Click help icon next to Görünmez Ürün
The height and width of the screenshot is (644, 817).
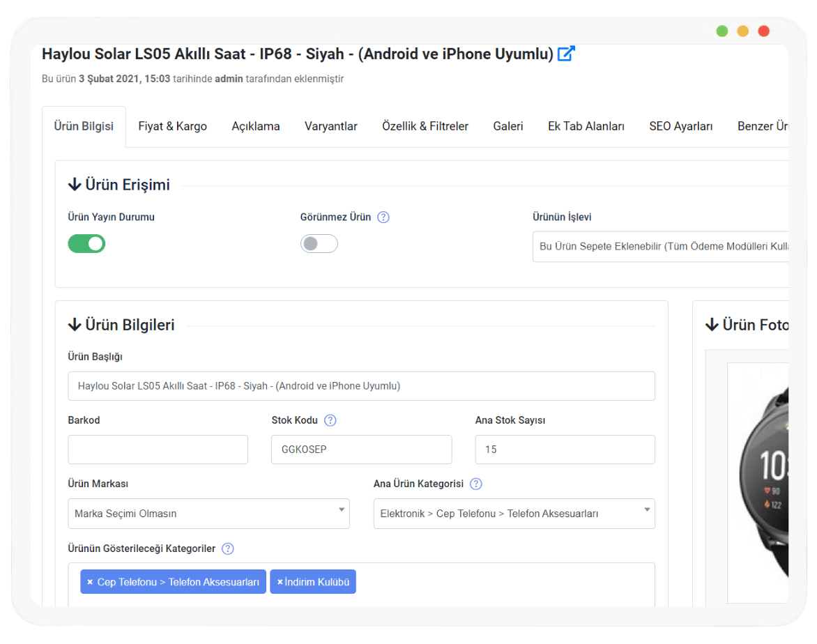[383, 217]
